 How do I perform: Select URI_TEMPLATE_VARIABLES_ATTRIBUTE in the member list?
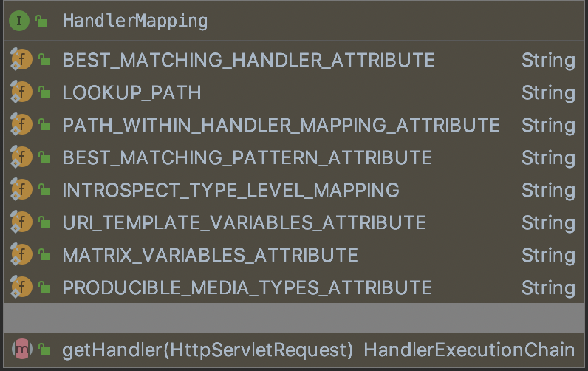pyautogui.click(x=244, y=223)
